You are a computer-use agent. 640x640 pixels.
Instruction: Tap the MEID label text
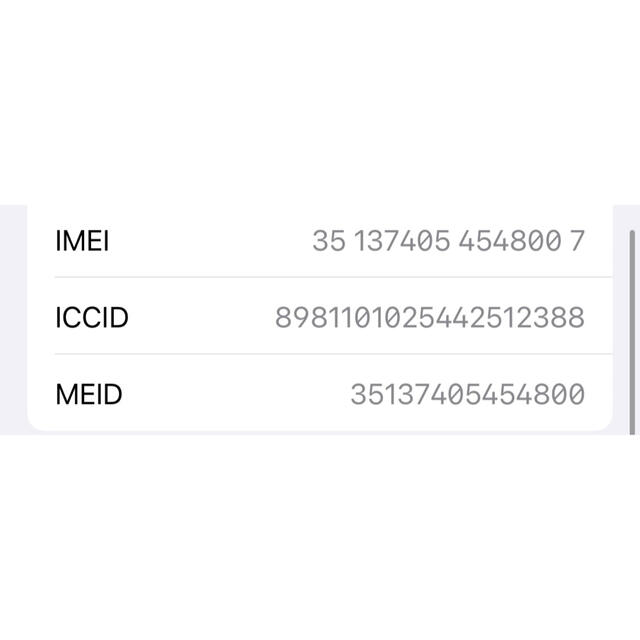tap(89, 394)
